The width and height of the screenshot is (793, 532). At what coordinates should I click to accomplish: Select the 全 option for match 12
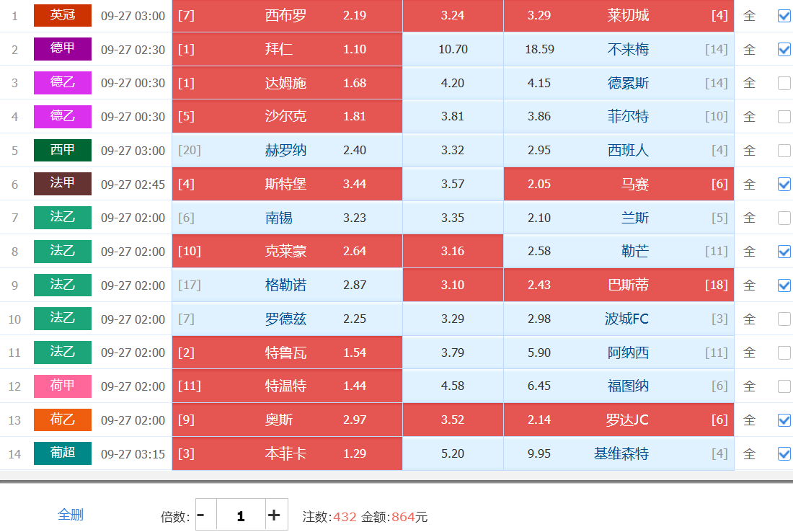[x=750, y=386]
